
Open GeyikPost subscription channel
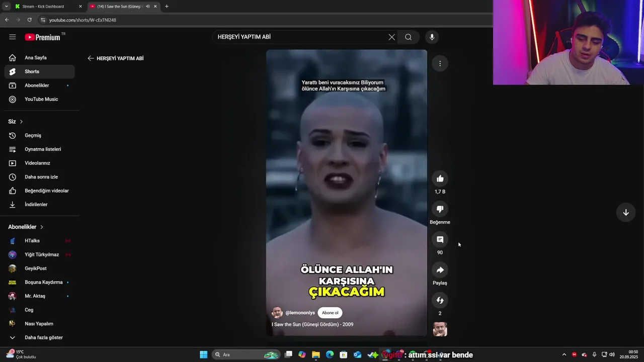(39, 268)
